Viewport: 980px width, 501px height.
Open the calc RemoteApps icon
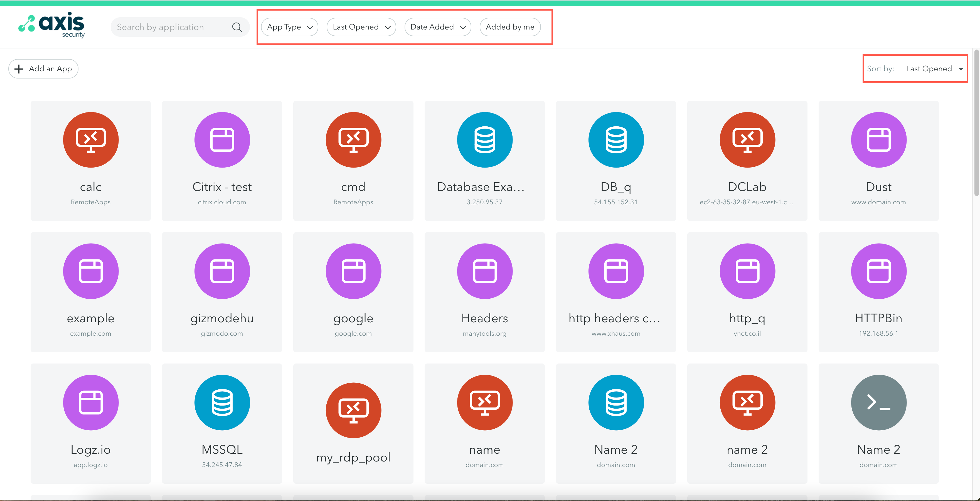point(90,140)
